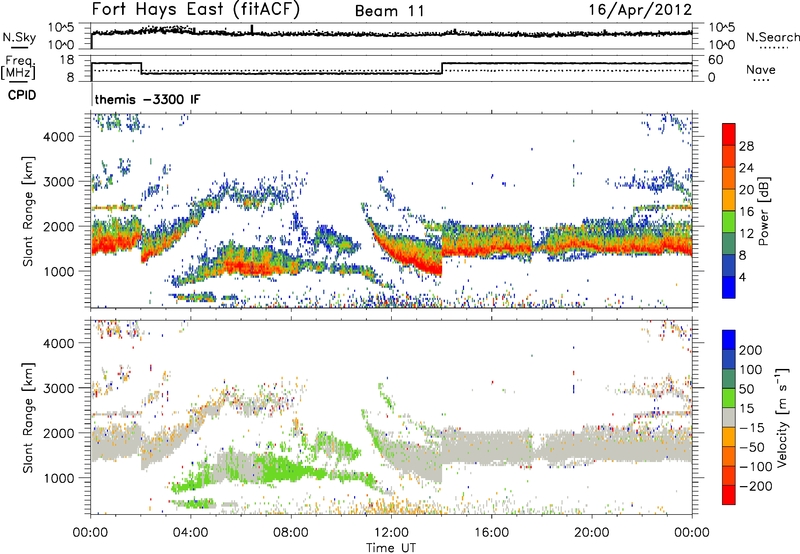800x554 pixels.
Task: Click the "20:00" time tick label
Action: pyautogui.click(x=591, y=533)
